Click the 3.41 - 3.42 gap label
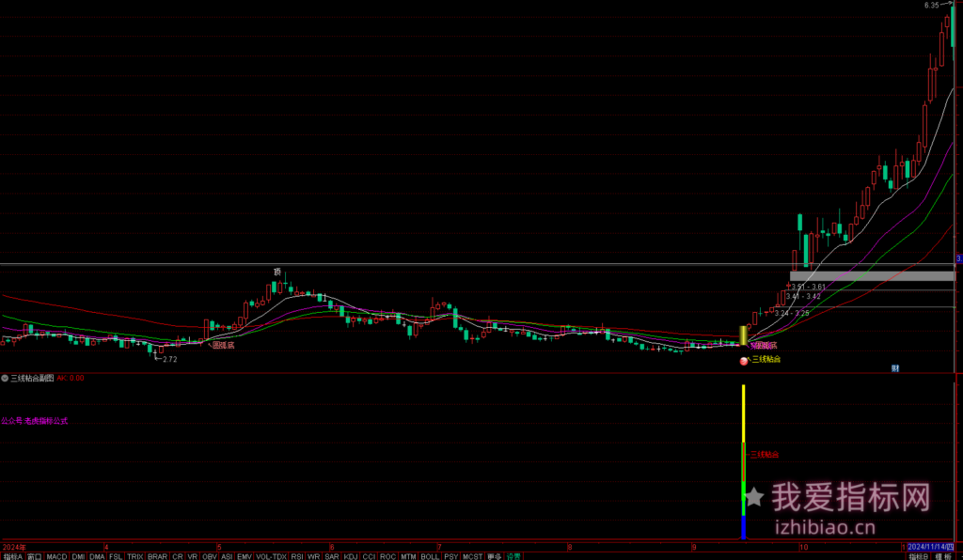 pos(803,297)
